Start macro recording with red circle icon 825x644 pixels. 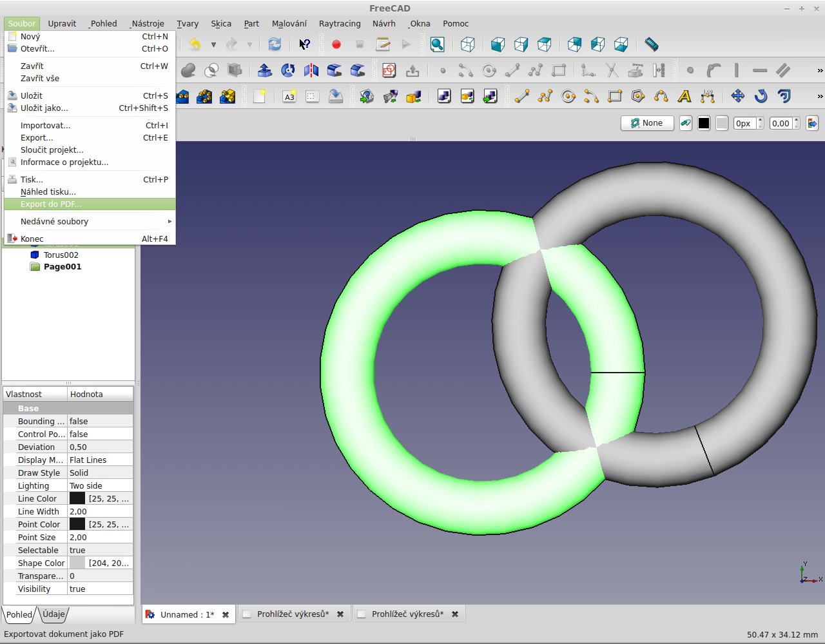(336, 44)
